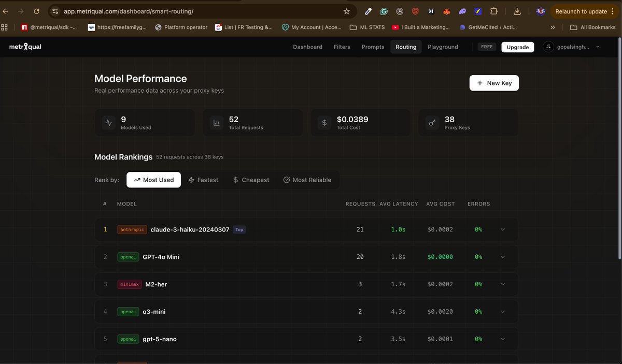Click the FREE plan badge
The image size is (622, 364).
(487, 47)
